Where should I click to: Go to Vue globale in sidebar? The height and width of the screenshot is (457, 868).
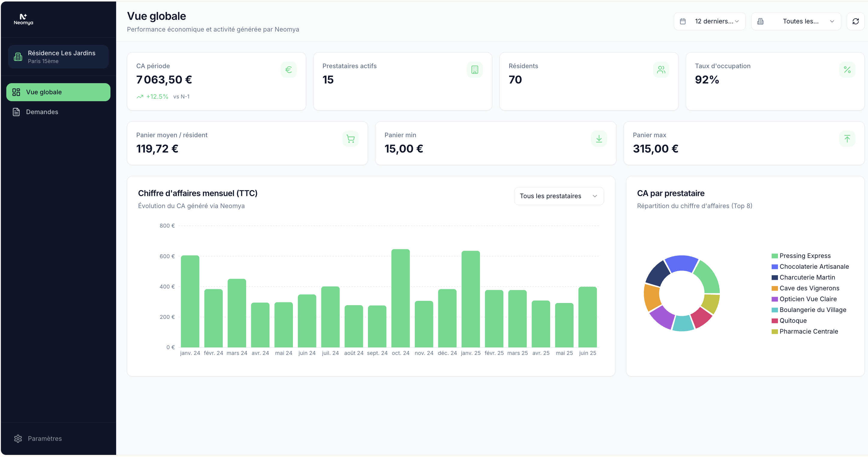[x=58, y=92]
